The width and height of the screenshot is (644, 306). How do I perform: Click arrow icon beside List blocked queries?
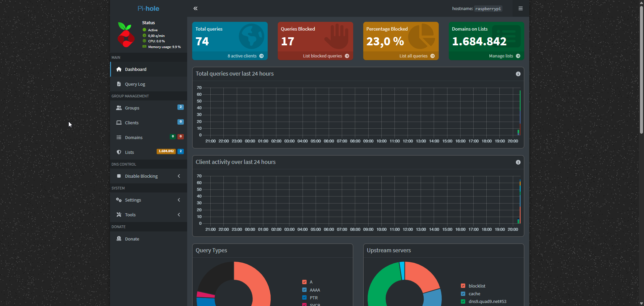point(347,56)
